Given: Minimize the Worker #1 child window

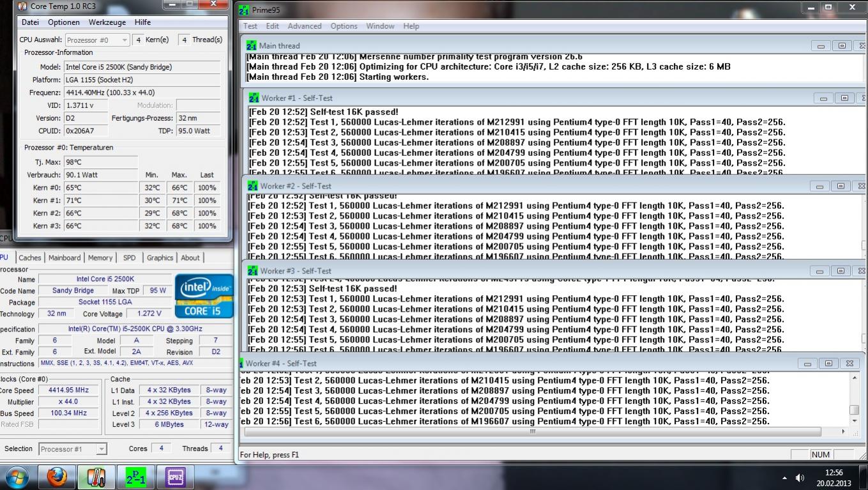Looking at the screenshot, I should coord(823,98).
